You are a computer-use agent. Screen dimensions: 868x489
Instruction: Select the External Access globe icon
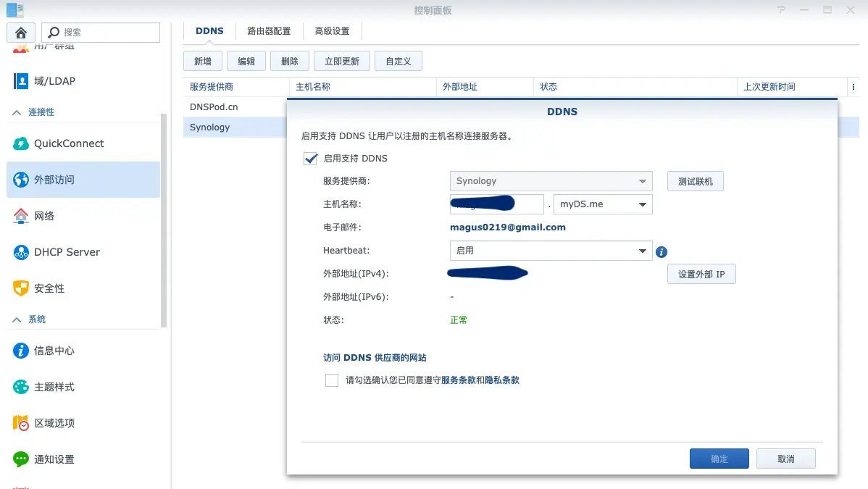21,180
